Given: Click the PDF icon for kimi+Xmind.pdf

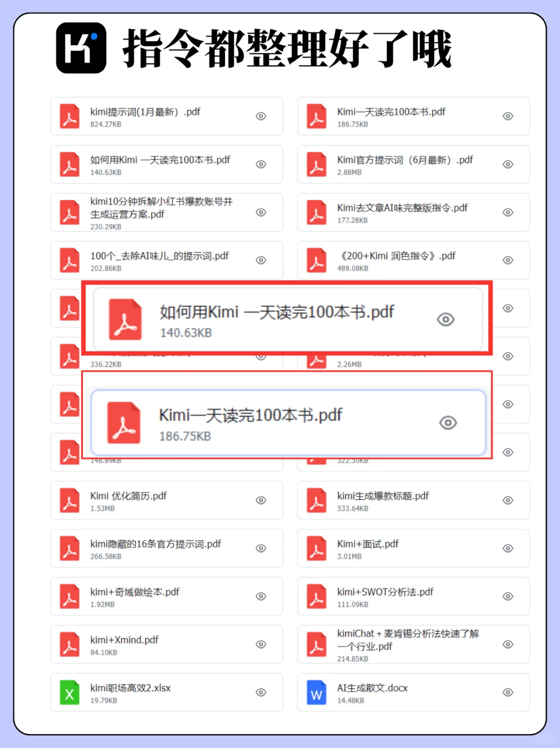Looking at the screenshot, I should click(x=69, y=644).
